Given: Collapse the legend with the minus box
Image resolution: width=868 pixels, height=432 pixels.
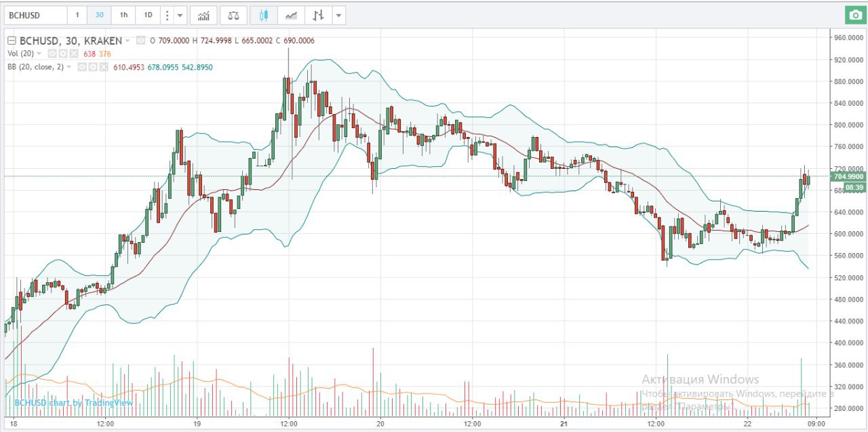Looking at the screenshot, I should click(12, 41).
